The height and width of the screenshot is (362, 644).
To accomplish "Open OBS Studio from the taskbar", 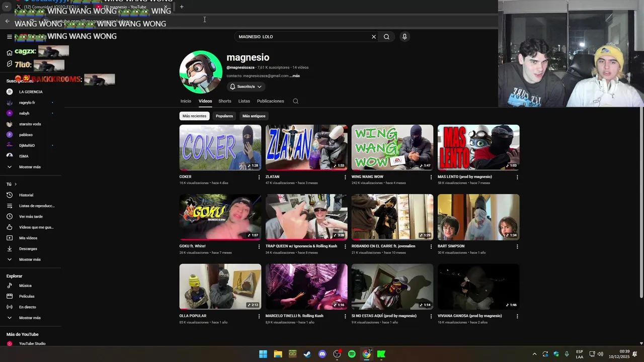I will click(337, 354).
